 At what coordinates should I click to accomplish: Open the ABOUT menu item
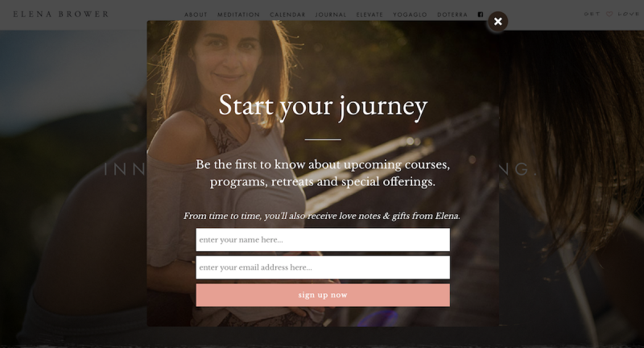pyautogui.click(x=196, y=14)
